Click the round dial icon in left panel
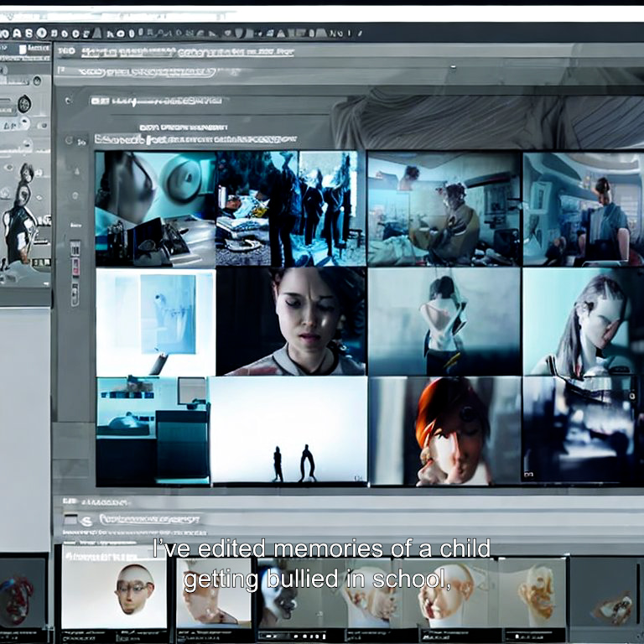Viewport: 644px width, 644px height. click(x=24, y=103)
